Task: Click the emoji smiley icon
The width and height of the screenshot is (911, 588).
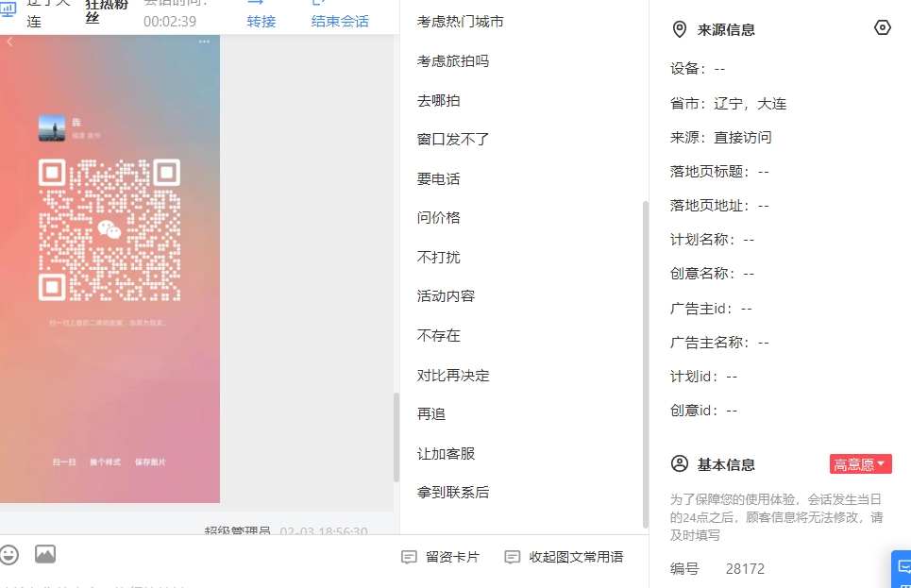Action: [8, 554]
